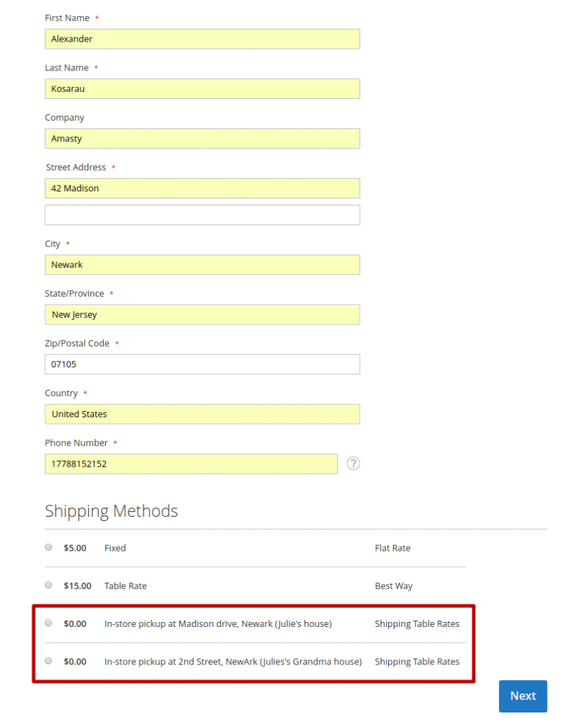
Task: Click the City field containing Newark
Action: click(x=202, y=265)
